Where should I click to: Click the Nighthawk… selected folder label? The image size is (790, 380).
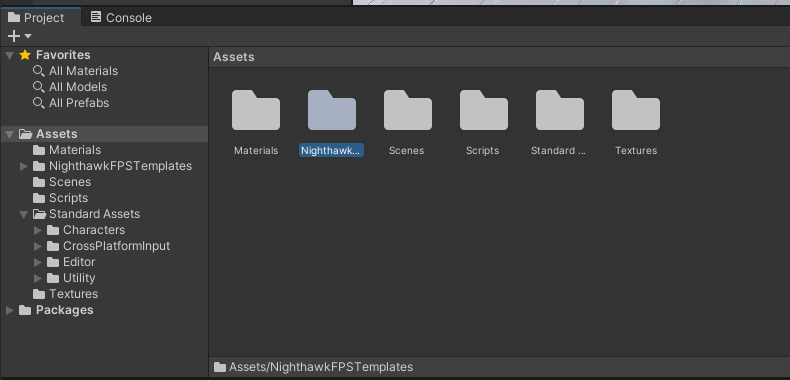(x=332, y=150)
